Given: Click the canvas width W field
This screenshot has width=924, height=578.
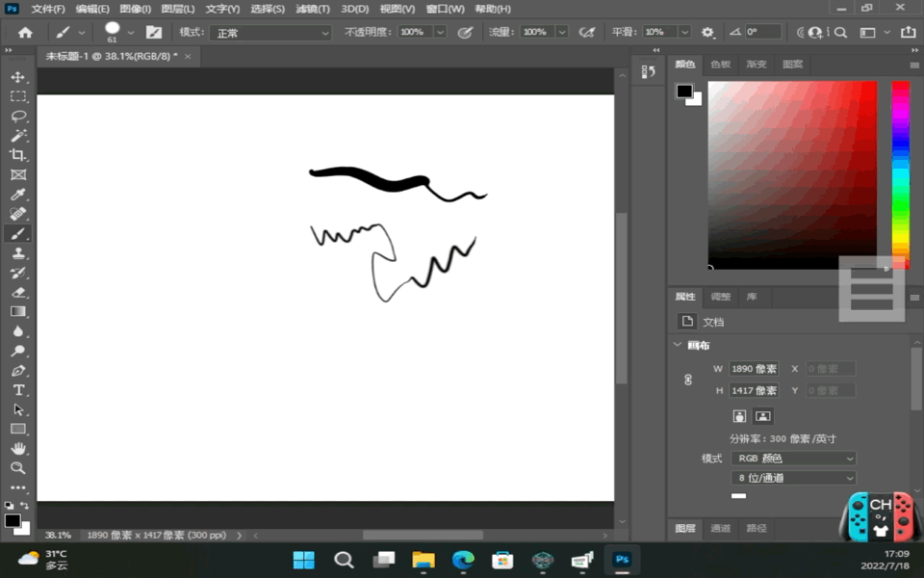Looking at the screenshot, I should pyautogui.click(x=754, y=369).
